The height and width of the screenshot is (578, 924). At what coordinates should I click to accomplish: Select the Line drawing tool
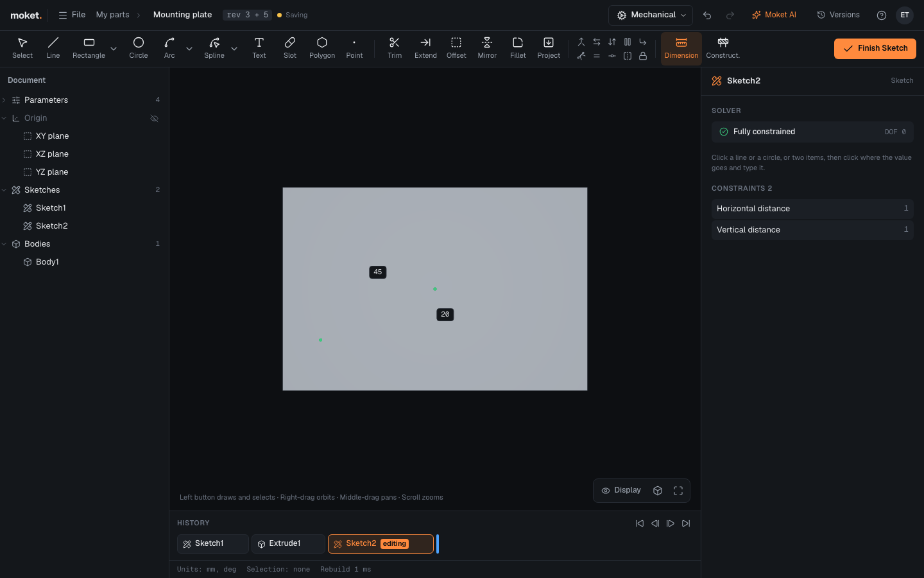(x=53, y=48)
